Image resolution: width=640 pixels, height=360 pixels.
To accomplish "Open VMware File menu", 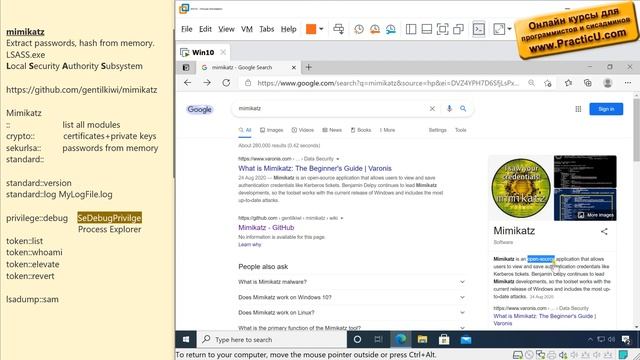I will tap(187, 29).
